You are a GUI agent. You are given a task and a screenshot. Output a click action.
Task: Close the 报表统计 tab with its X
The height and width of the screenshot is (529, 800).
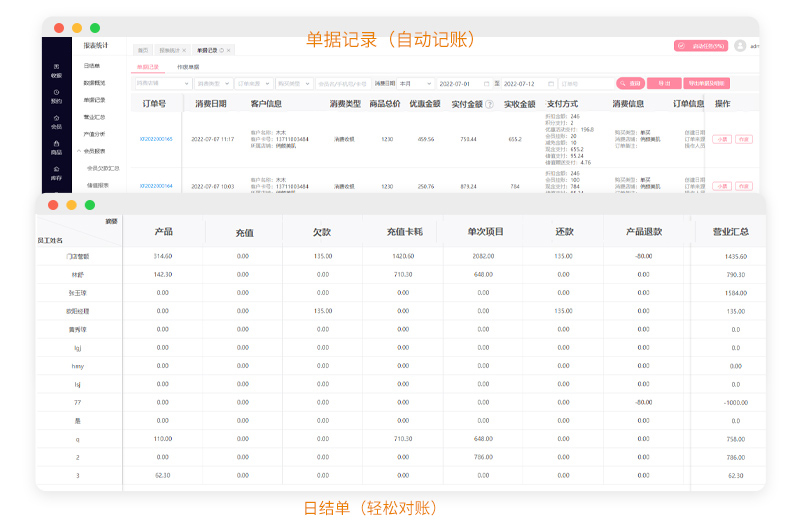tap(186, 50)
